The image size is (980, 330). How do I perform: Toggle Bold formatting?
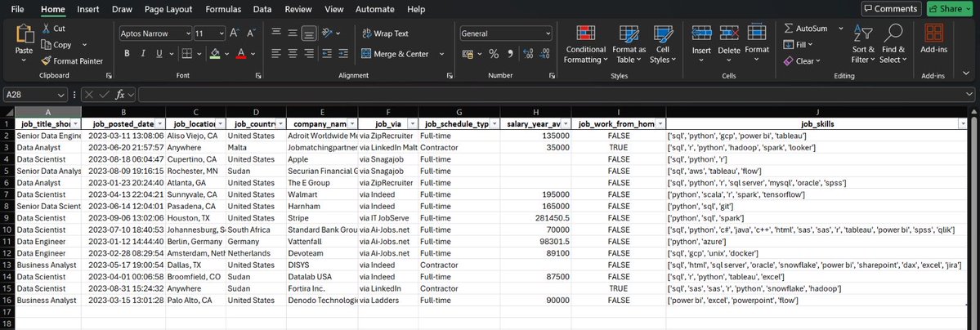coord(127,54)
